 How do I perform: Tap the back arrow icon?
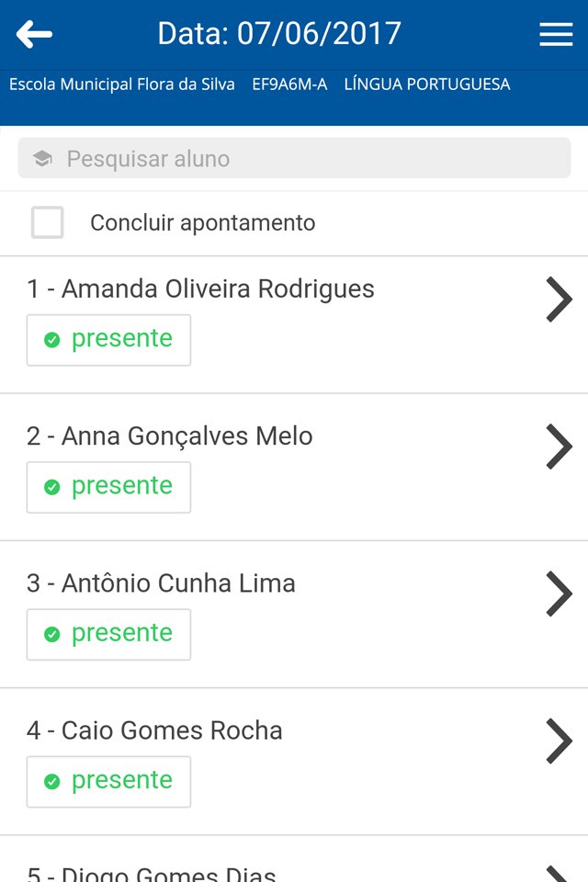[34, 35]
